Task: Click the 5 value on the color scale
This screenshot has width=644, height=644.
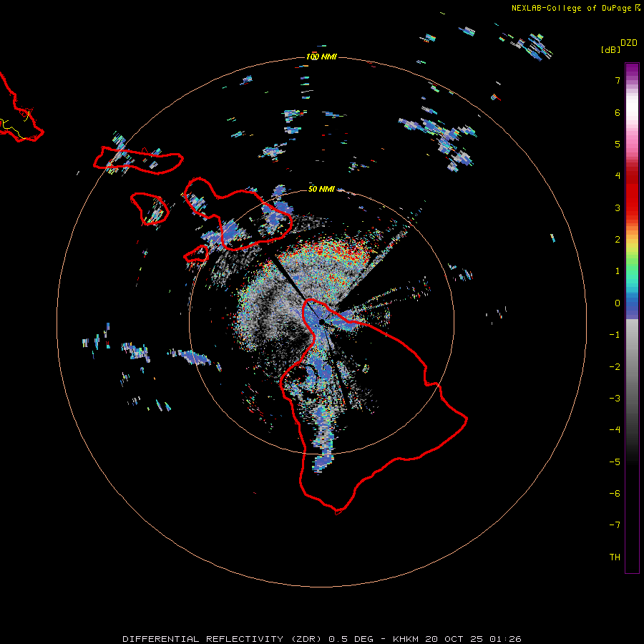Action: [618, 144]
